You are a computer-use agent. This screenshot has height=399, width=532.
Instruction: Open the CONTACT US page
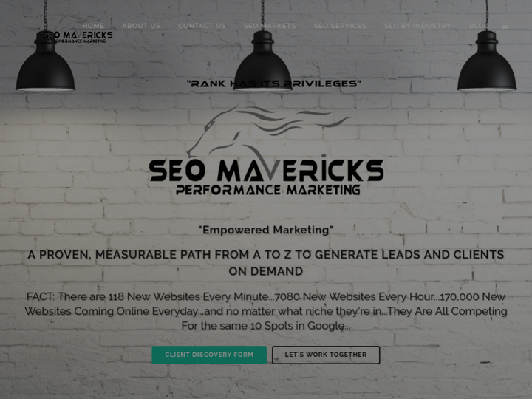[x=202, y=26]
